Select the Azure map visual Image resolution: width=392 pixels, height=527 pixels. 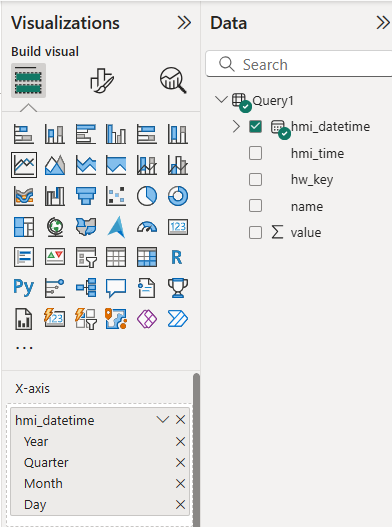pyautogui.click(x=116, y=227)
